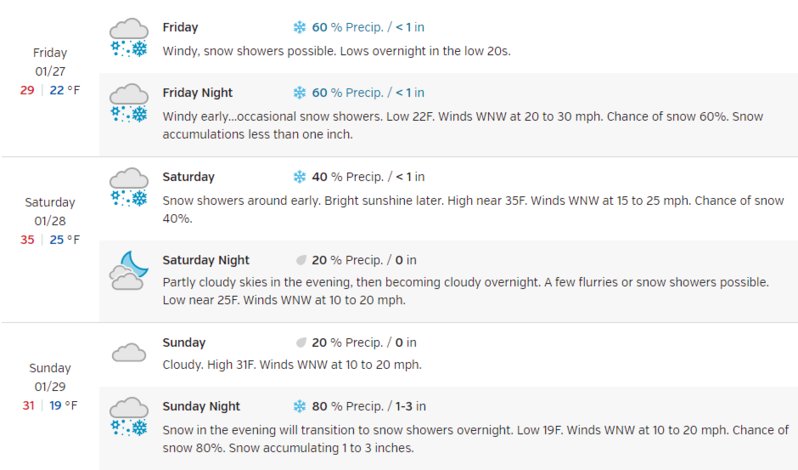
Task: Click the Friday Night forecast heading
Action: pos(197,93)
